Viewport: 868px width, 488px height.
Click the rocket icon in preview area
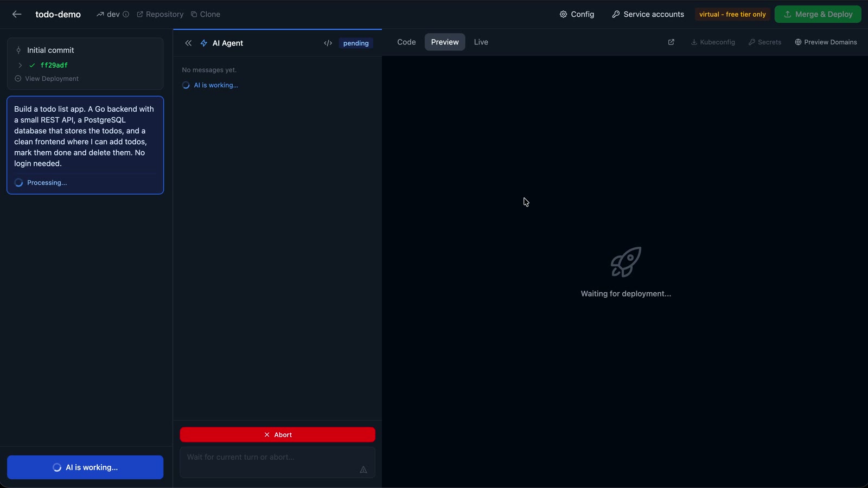[626, 262]
